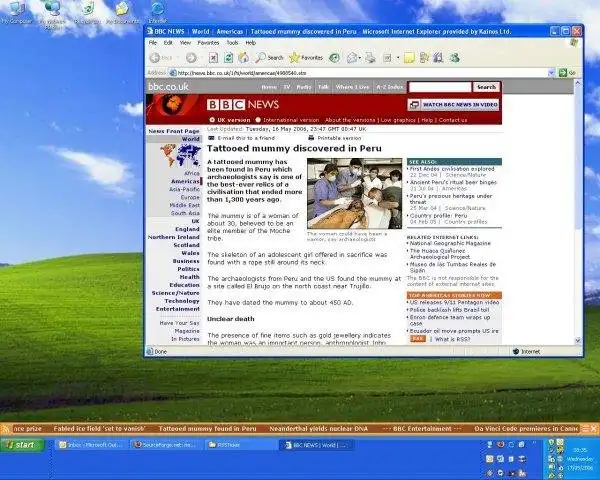Select the International version radio button
Screen dimensions: 600x480
click(x=258, y=120)
